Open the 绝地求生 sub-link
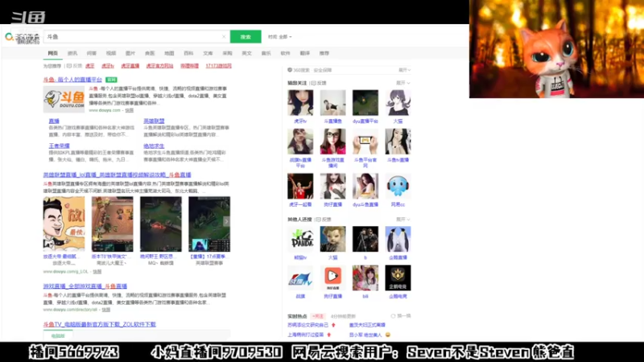The width and height of the screenshot is (644, 362). point(154,146)
